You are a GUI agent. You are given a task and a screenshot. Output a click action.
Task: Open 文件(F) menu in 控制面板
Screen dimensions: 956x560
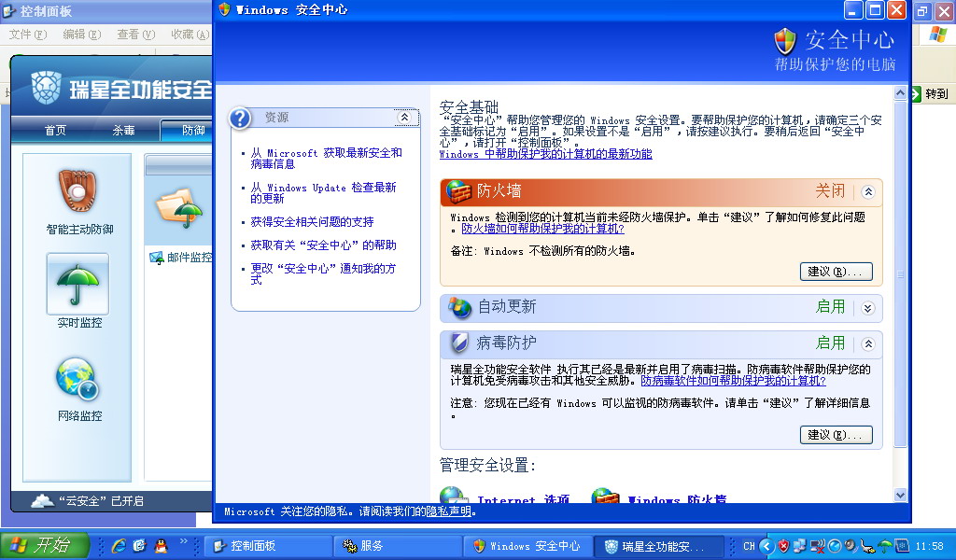click(x=27, y=35)
